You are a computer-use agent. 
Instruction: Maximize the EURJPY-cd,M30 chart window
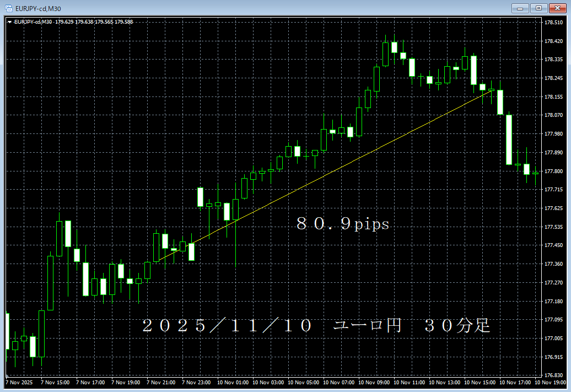tap(538, 8)
